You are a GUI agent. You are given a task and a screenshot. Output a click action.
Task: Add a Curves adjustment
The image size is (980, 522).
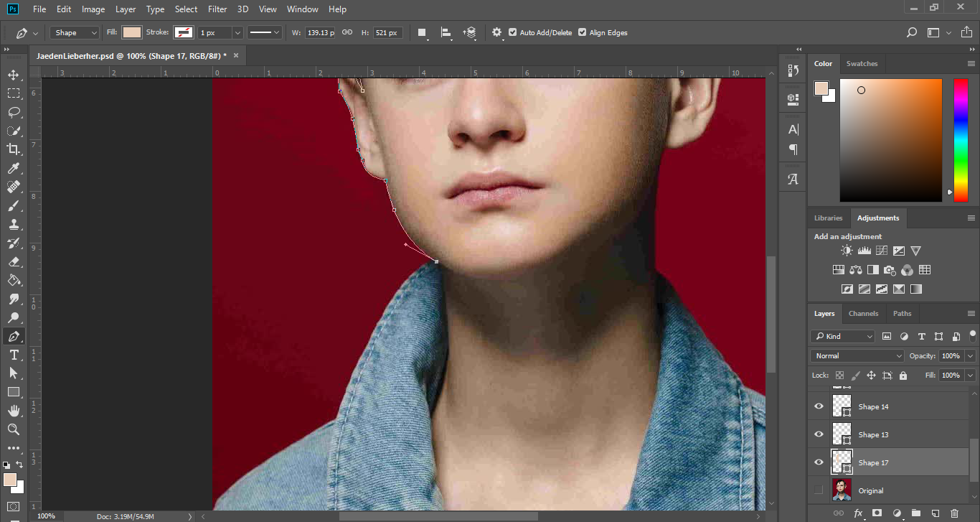point(881,251)
